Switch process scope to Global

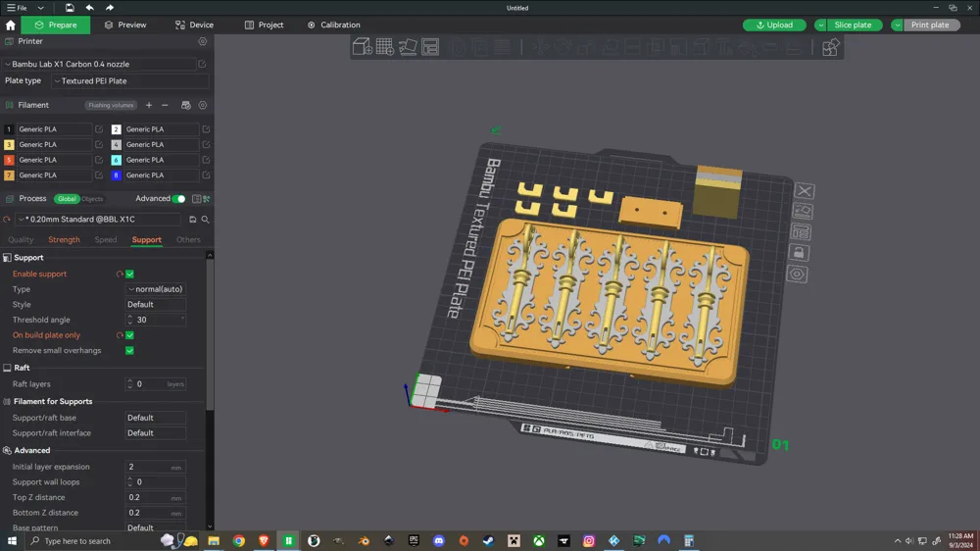click(67, 199)
